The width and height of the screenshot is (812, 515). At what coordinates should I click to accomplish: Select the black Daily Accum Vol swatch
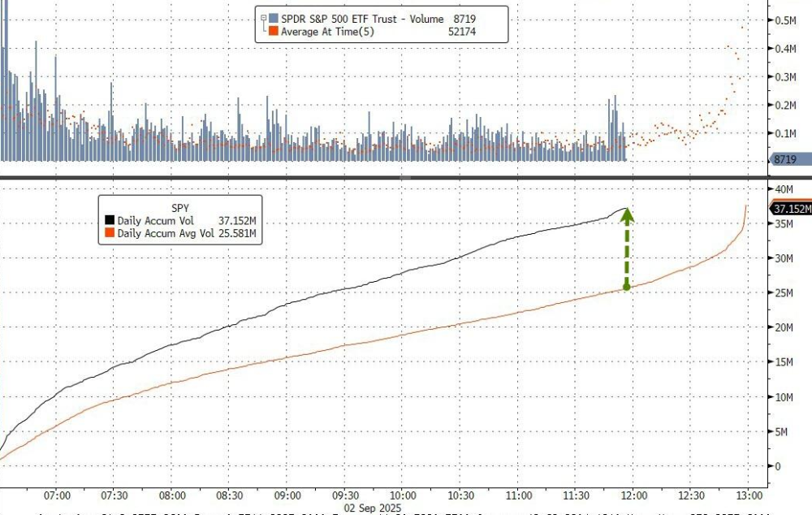[110, 221]
